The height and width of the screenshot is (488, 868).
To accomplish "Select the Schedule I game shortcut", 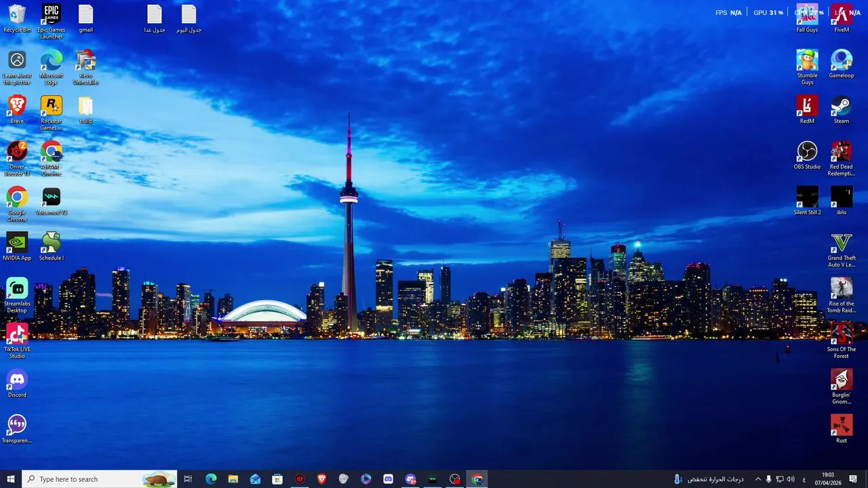I will pos(51,247).
